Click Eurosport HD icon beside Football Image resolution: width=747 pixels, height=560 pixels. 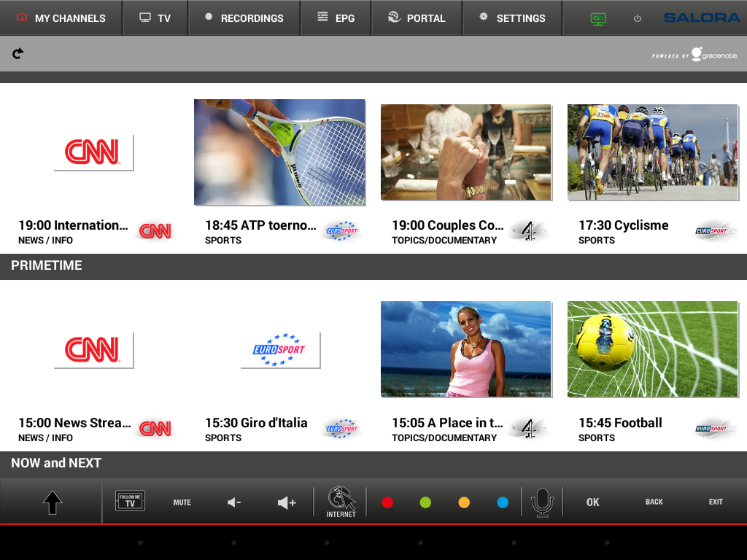(716, 429)
